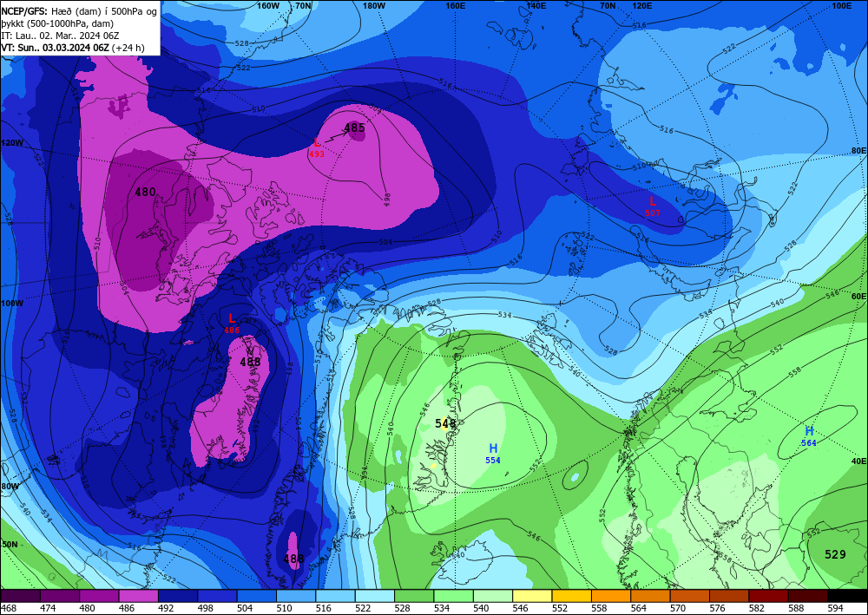Image resolution: width=868 pixels, height=615 pixels.
Task: Click the orange legend swatch labeled 558
Action: (x=611, y=596)
